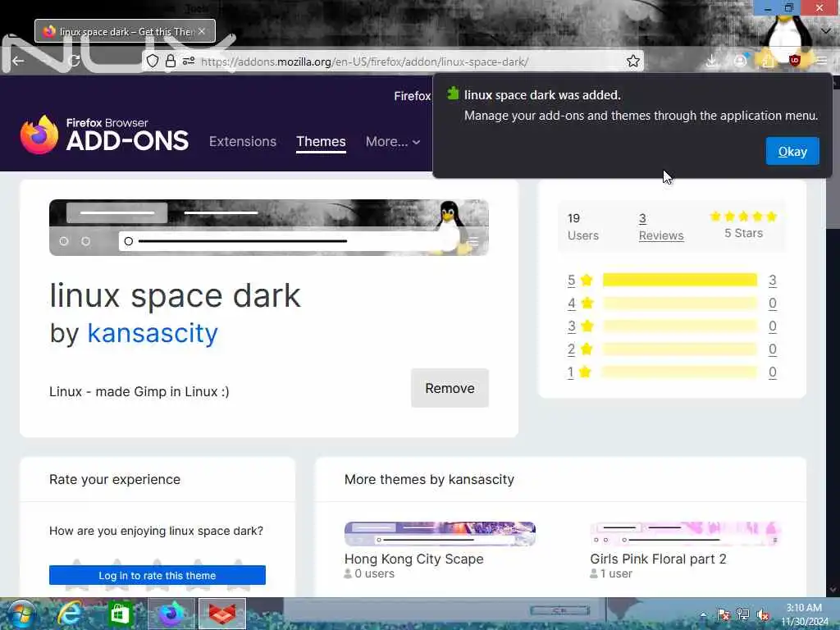This screenshot has height=630, width=840.
Task: Bookmark this page with the star icon
Action: (632, 61)
